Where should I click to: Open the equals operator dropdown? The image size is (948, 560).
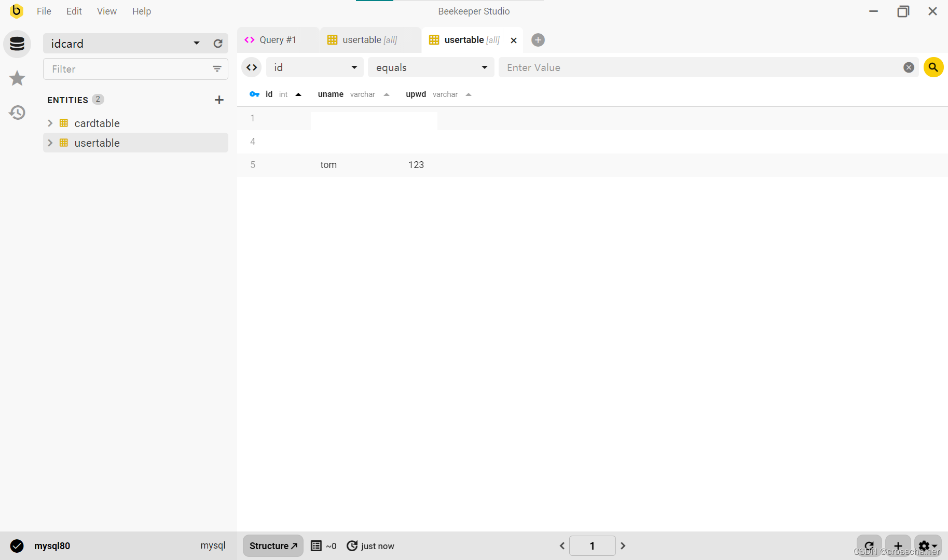tap(431, 67)
